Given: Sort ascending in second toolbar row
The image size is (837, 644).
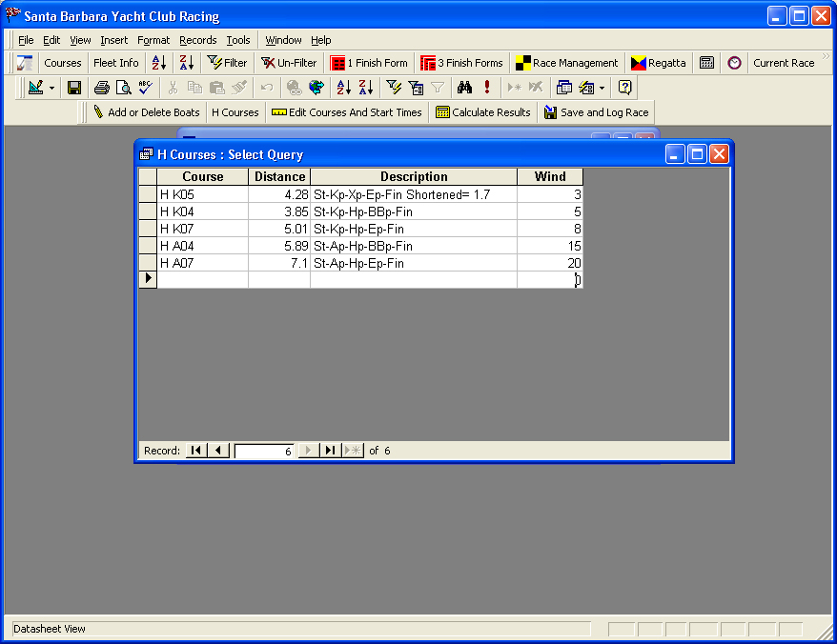Looking at the screenshot, I should (344, 88).
